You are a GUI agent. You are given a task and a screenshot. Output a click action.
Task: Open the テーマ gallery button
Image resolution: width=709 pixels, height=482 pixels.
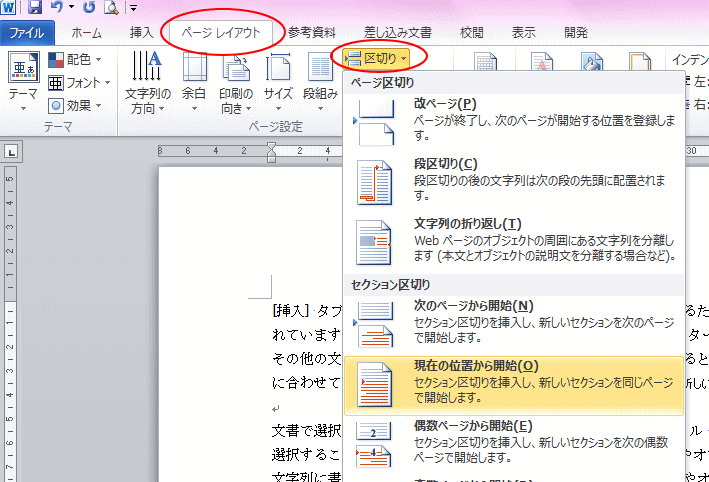click(23, 81)
